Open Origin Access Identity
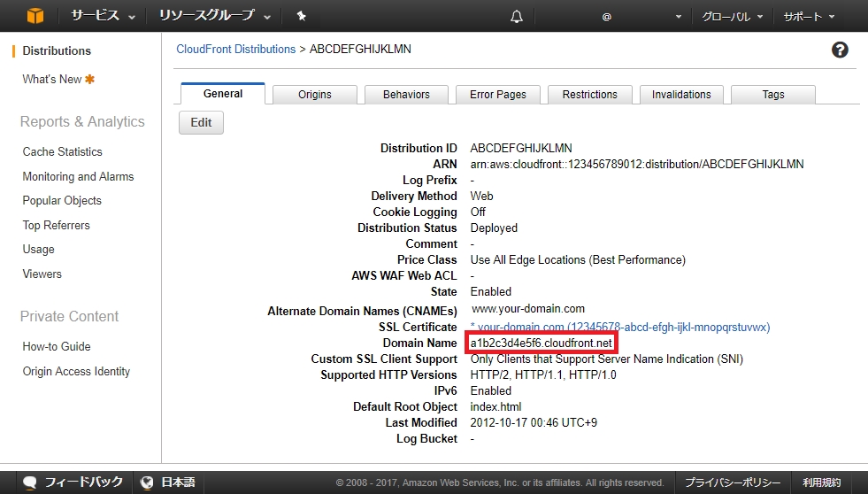 pos(76,372)
